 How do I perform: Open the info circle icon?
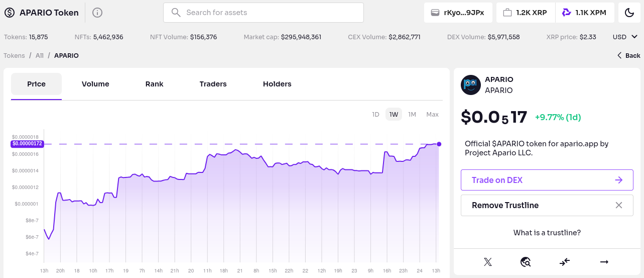point(97,13)
